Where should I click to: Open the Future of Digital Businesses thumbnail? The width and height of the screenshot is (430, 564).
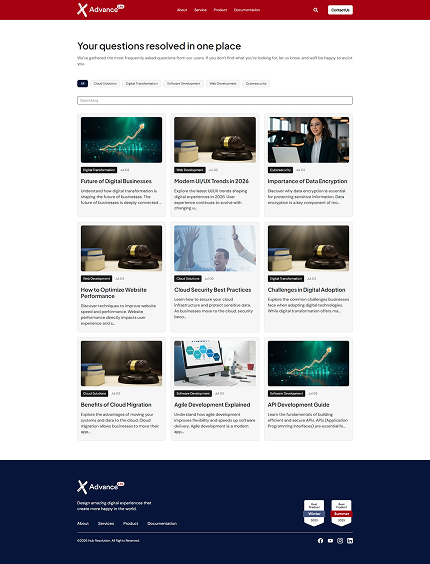pos(121,140)
